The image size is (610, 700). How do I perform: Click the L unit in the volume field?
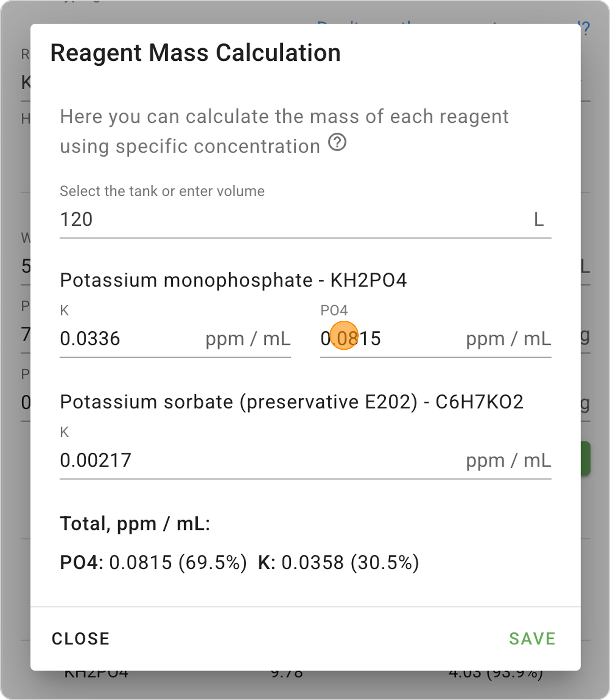click(539, 220)
